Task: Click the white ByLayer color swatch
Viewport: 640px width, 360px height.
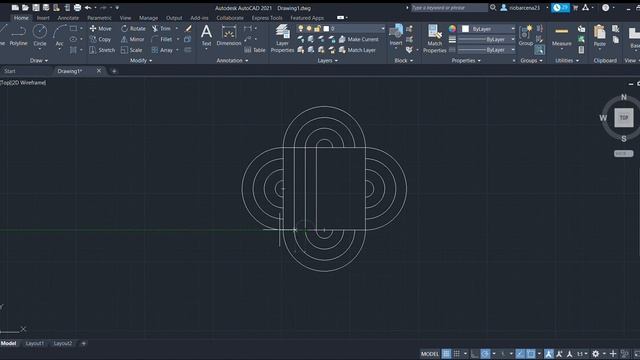Action: click(465, 29)
